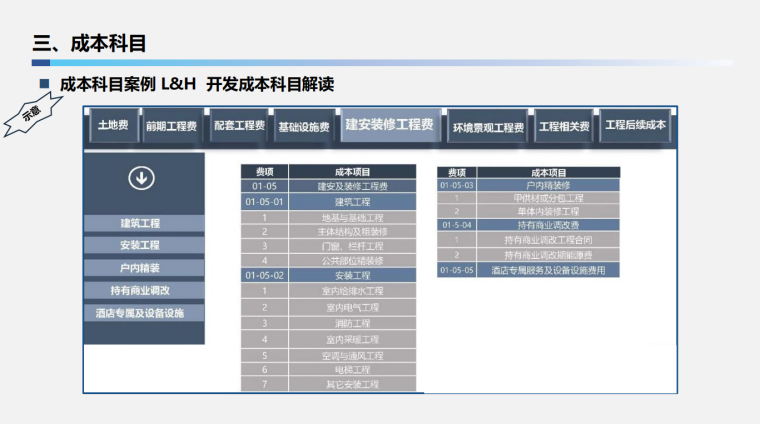Choose 户内精装 in the sidebar
Viewport: 760px width, 424px height.
point(141,268)
